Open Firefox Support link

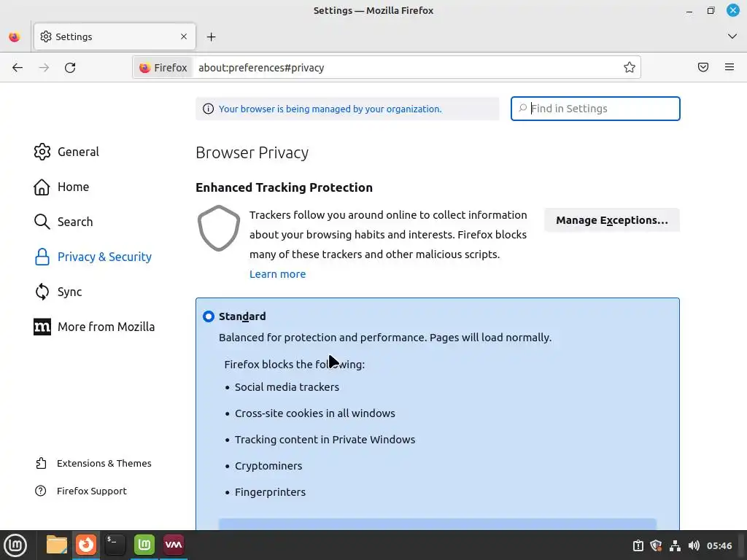[x=91, y=491]
